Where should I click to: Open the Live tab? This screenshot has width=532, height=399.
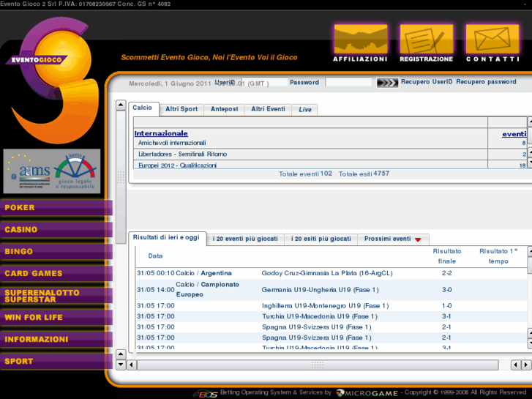304,110
